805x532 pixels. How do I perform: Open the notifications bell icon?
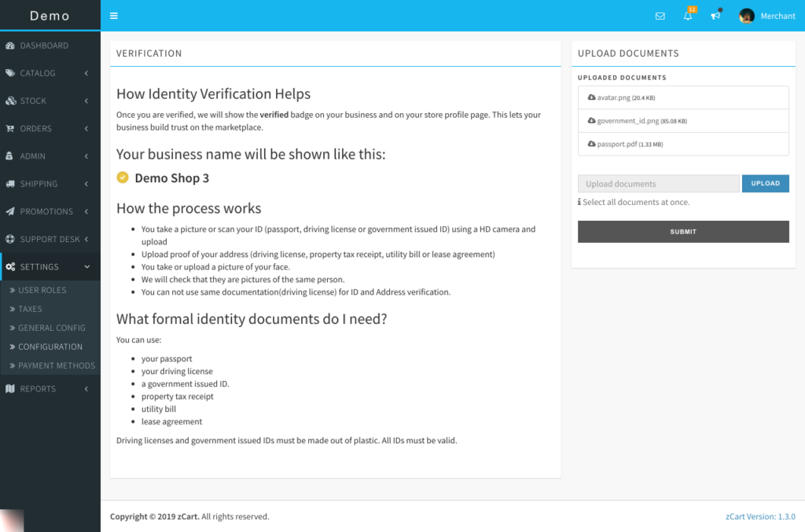[x=688, y=16]
